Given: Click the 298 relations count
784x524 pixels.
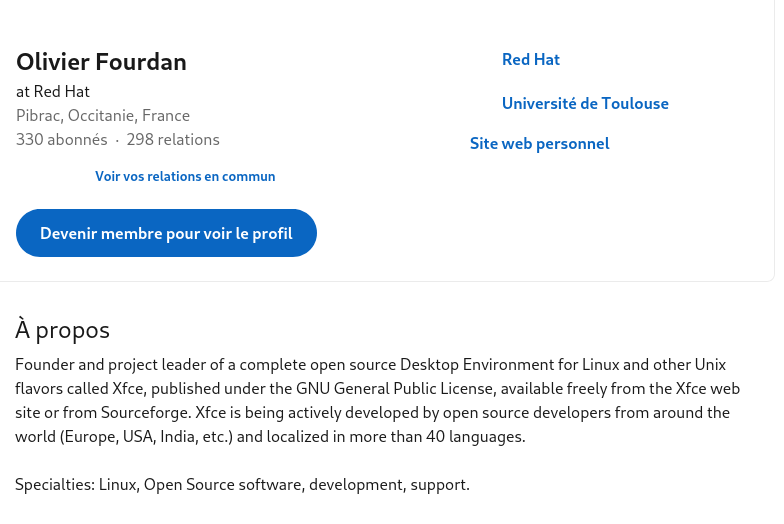Looking at the screenshot, I should click(173, 140).
